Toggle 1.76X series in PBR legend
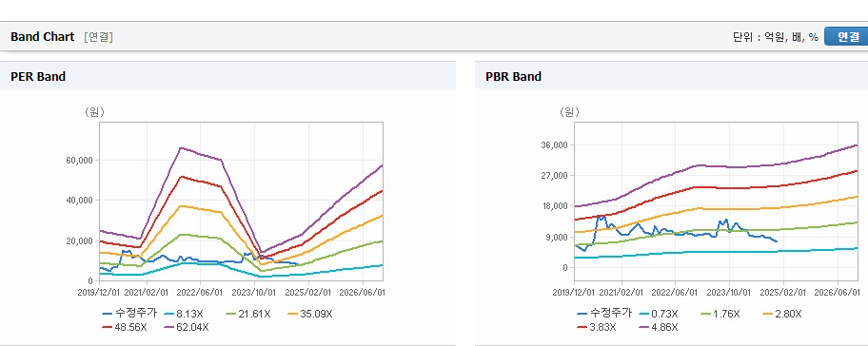The width and height of the screenshot is (868, 346). click(x=720, y=314)
